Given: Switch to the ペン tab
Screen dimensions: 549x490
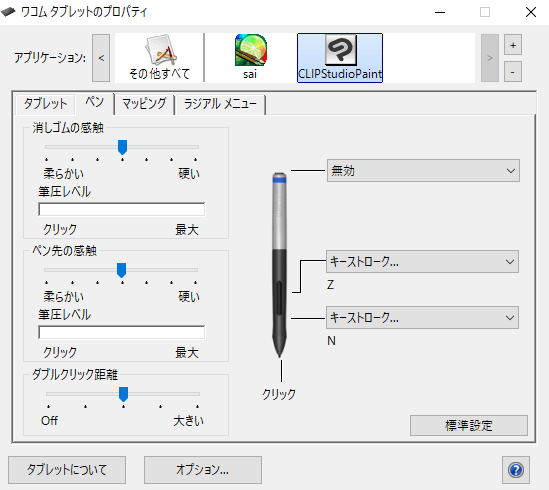Looking at the screenshot, I should click(95, 103).
